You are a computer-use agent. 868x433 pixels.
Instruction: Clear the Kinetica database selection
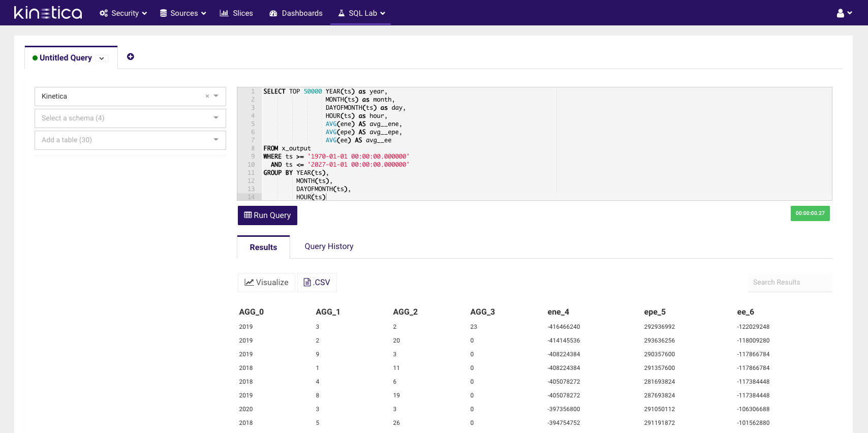[x=207, y=96]
